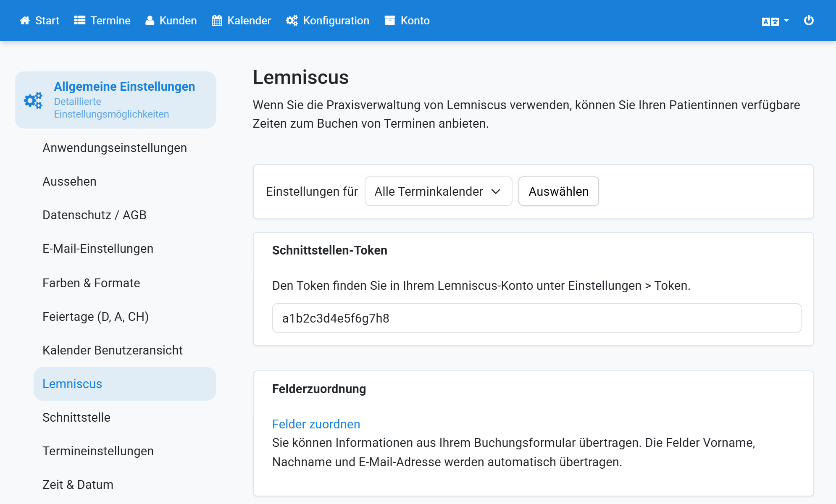Click the home icon next to Start
The image size is (836, 504).
25,21
